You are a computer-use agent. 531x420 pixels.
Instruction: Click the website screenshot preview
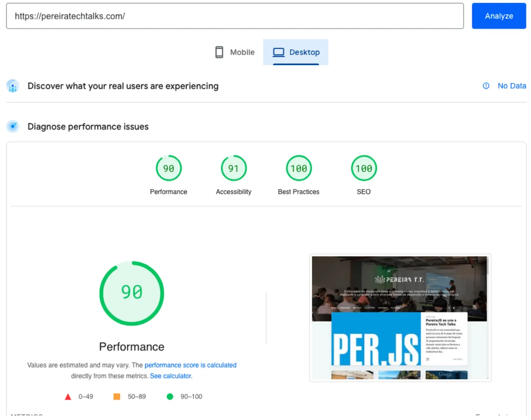(x=400, y=318)
